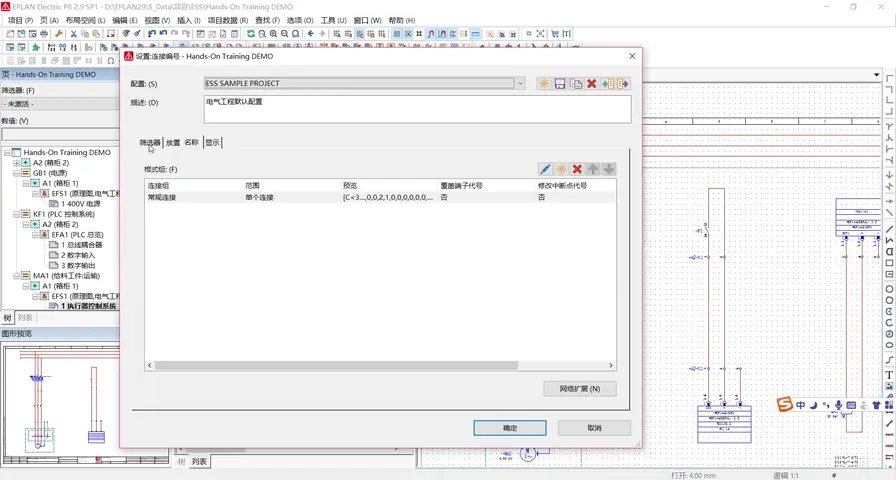Select page 1 400V 电源 in the tree
Viewport: 896px width, 480px height.
coord(81,204)
